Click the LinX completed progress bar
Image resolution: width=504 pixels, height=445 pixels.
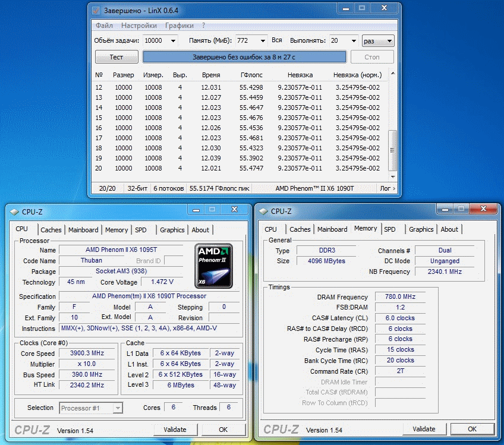click(x=244, y=57)
